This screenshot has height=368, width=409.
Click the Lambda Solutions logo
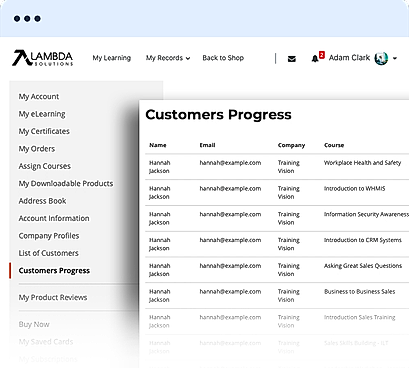tap(42, 58)
